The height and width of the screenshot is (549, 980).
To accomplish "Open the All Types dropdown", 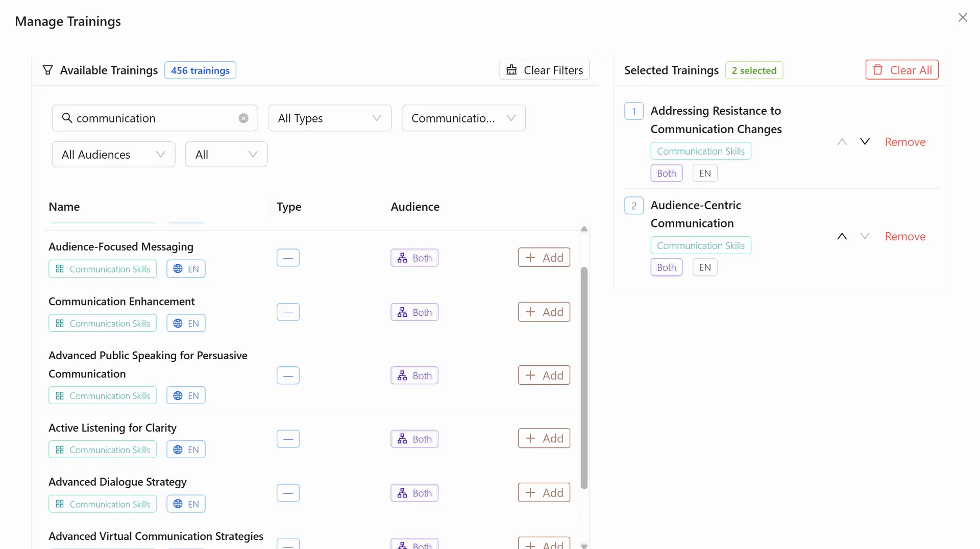I will [329, 118].
